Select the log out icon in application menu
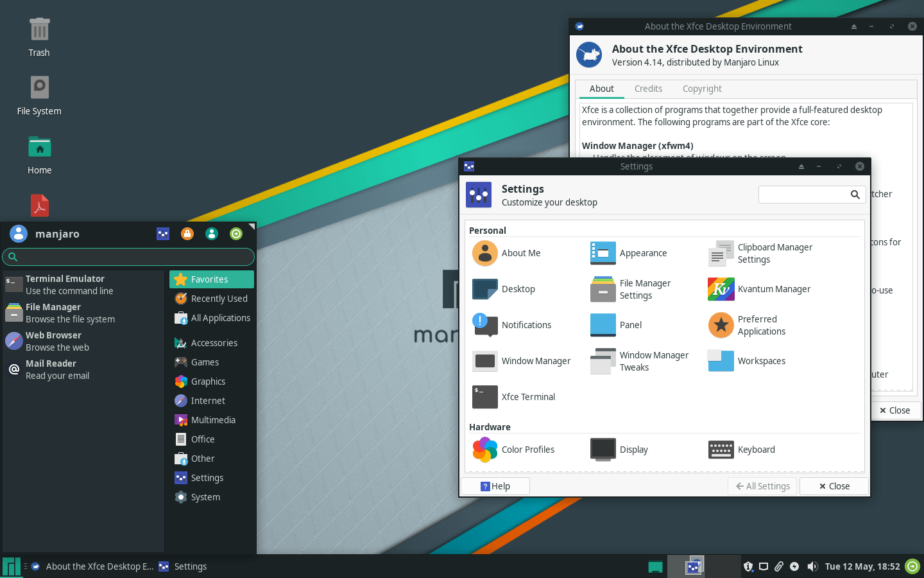 coord(236,234)
